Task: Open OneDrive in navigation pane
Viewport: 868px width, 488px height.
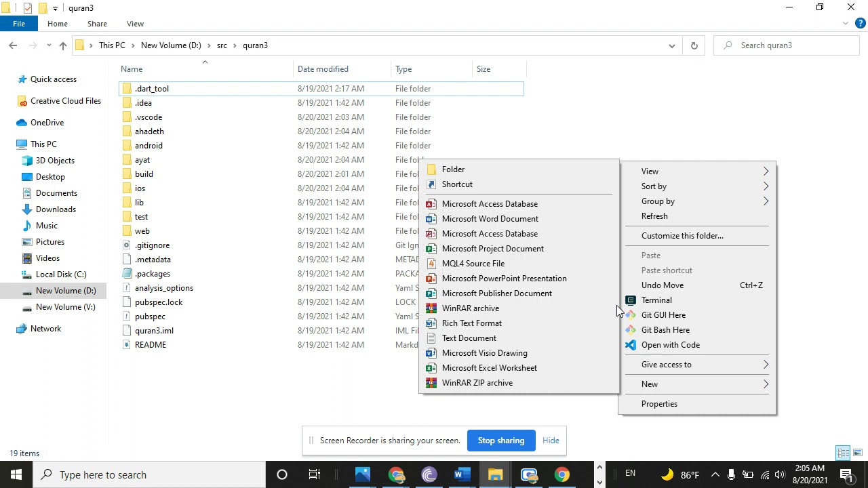Action: [47, 123]
